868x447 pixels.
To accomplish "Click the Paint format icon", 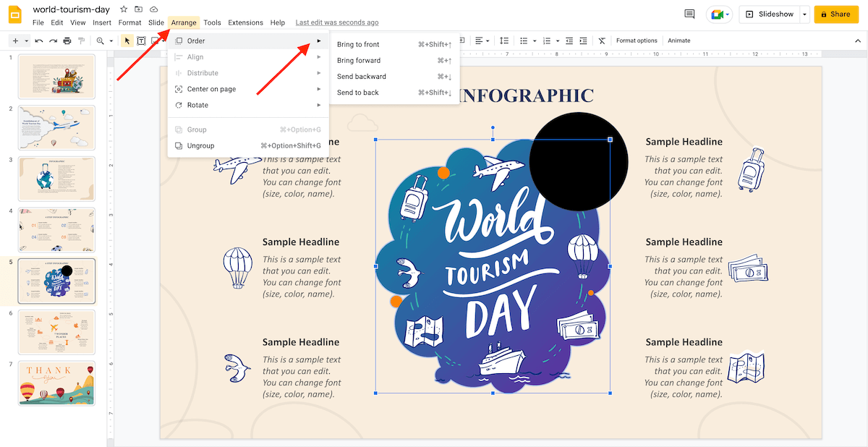I will [x=82, y=41].
